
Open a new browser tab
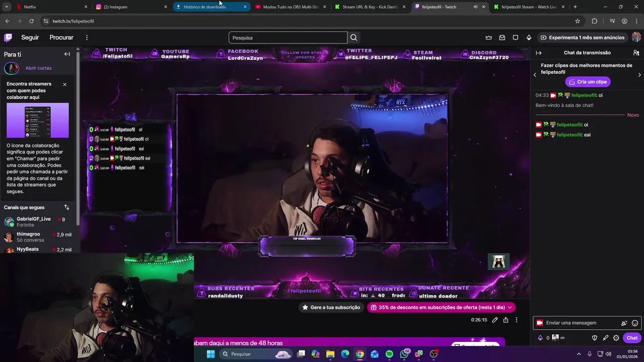coord(575,7)
